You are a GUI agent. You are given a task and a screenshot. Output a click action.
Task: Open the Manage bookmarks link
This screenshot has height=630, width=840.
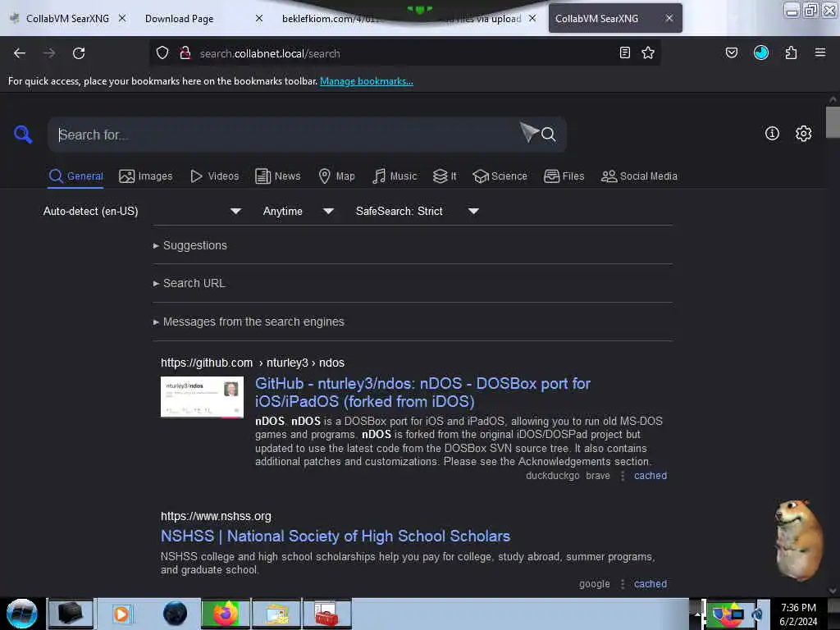pos(367,81)
